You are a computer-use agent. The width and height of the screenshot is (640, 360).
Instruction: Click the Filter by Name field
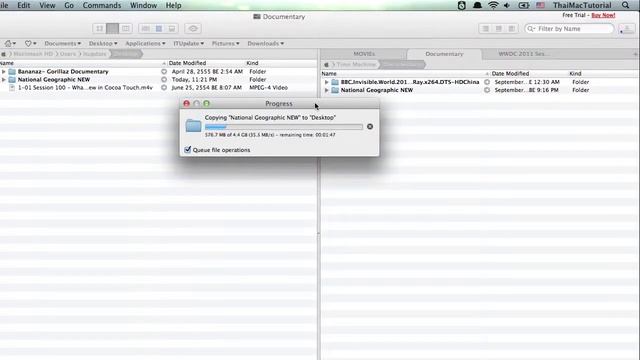pos(569,29)
